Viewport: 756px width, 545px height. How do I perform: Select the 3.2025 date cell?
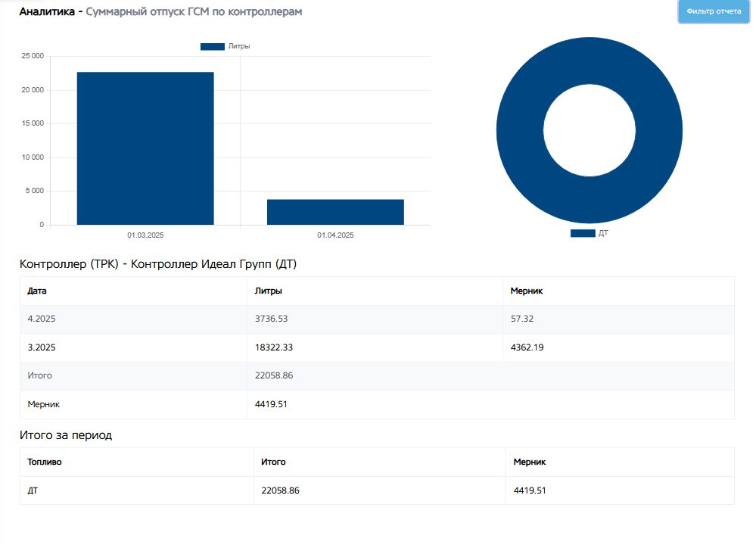pyautogui.click(x=42, y=347)
